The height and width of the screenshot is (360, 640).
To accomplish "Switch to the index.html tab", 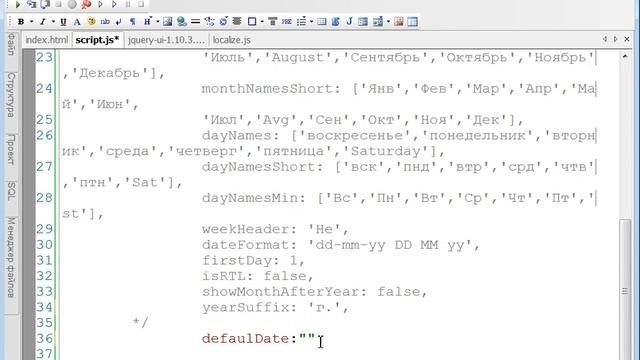I will (x=47, y=40).
